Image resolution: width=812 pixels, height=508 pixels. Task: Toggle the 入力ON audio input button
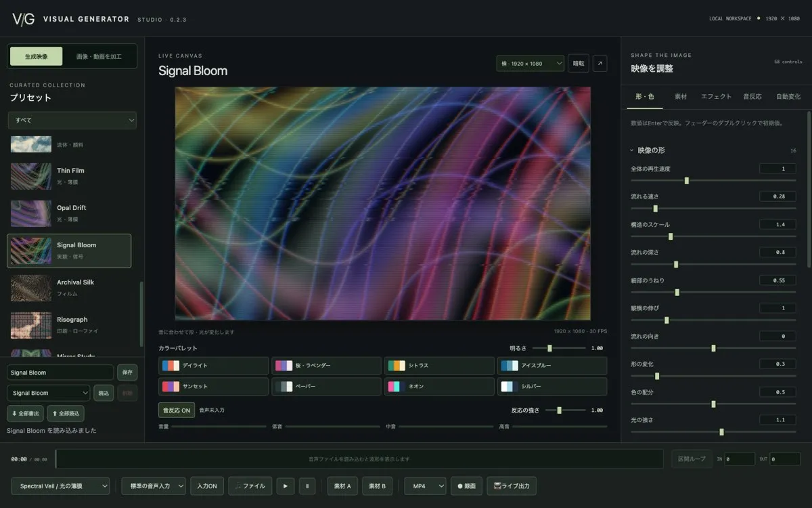(x=207, y=486)
